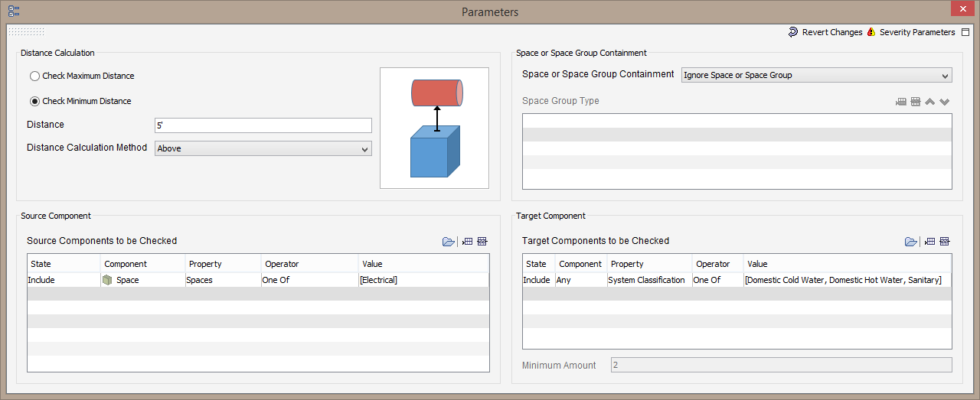Image resolution: width=980 pixels, height=400 pixels.
Task: Insert row icon for Space Group Type
Action: tap(901, 102)
